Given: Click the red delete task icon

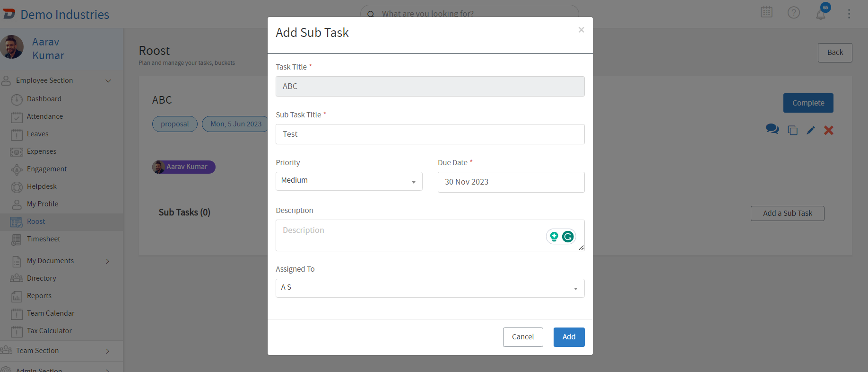Looking at the screenshot, I should (828, 130).
